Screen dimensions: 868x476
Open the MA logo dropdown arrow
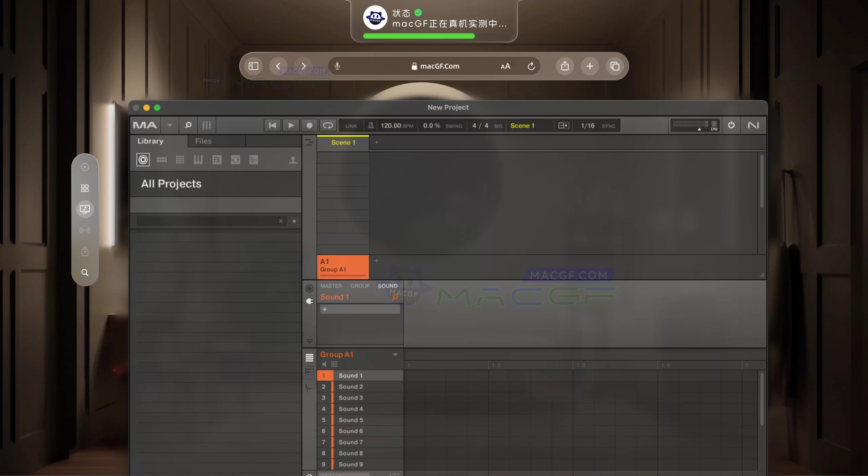click(x=169, y=125)
